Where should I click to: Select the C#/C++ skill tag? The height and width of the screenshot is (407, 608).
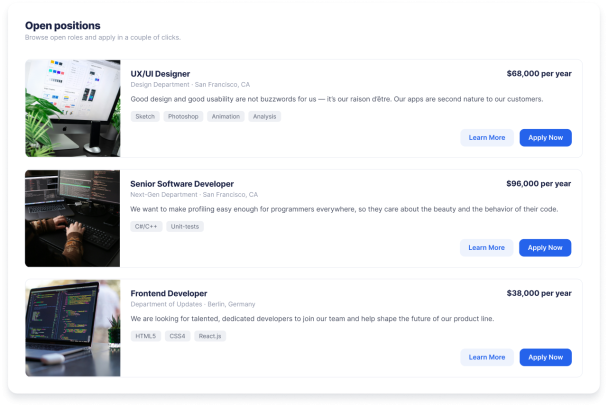click(x=146, y=226)
